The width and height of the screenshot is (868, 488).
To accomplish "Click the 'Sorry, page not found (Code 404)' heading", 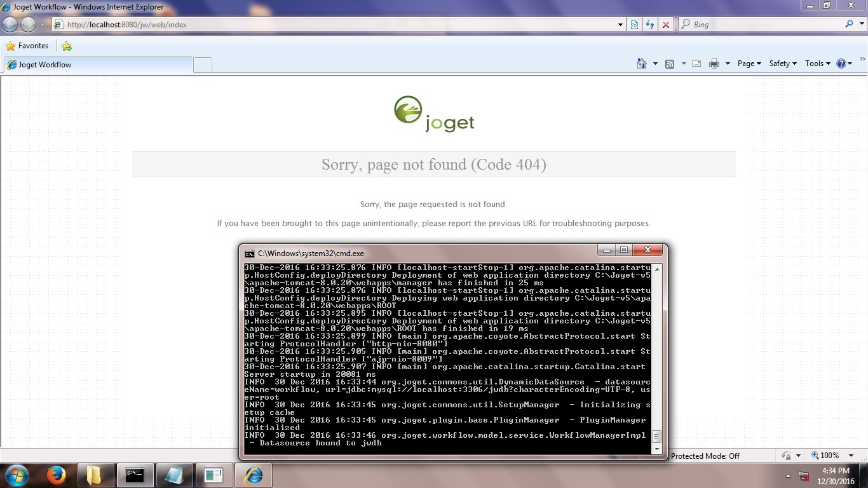I will (434, 165).
